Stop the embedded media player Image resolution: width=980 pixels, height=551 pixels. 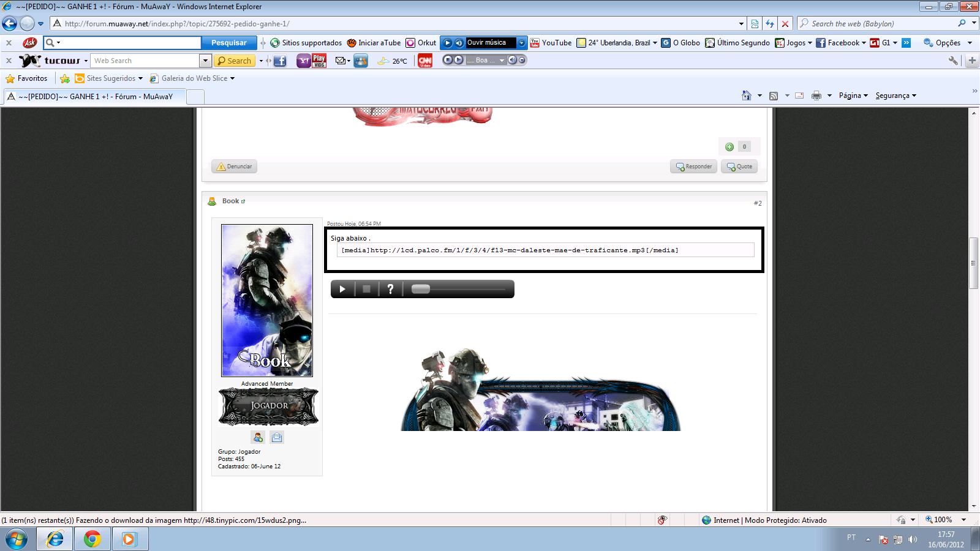click(366, 289)
